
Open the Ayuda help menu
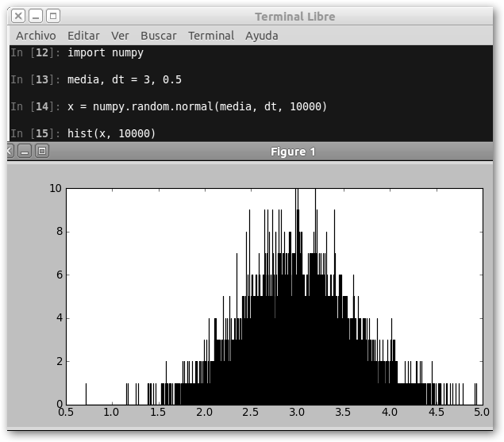(262, 36)
